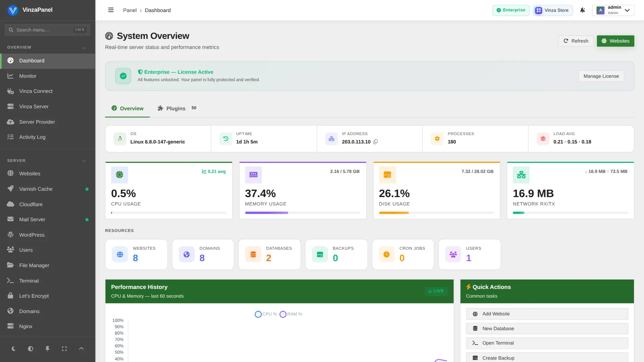Open the notifications bell
This screenshot has width=644, height=362.
pos(583,10)
